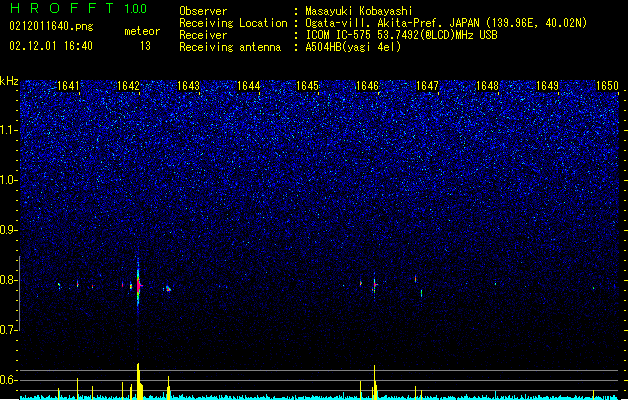Click the 1.0 kHz axis label

(9, 180)
